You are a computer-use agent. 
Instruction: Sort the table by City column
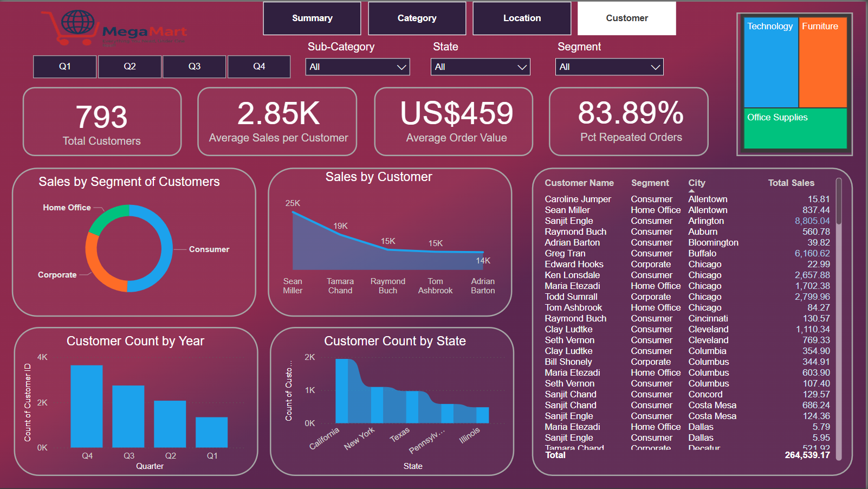pos(697,183)
